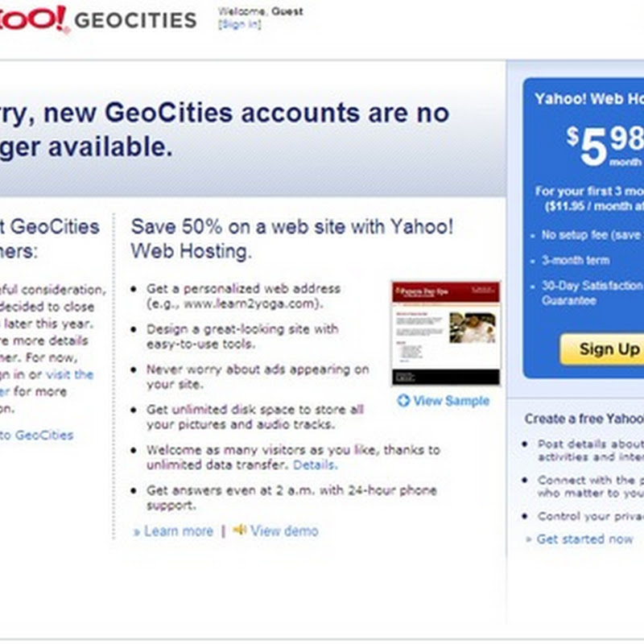Click the double-arrow icon before Get started now
The width and height of the screenshot is (644, 644).
coord(529,539)
